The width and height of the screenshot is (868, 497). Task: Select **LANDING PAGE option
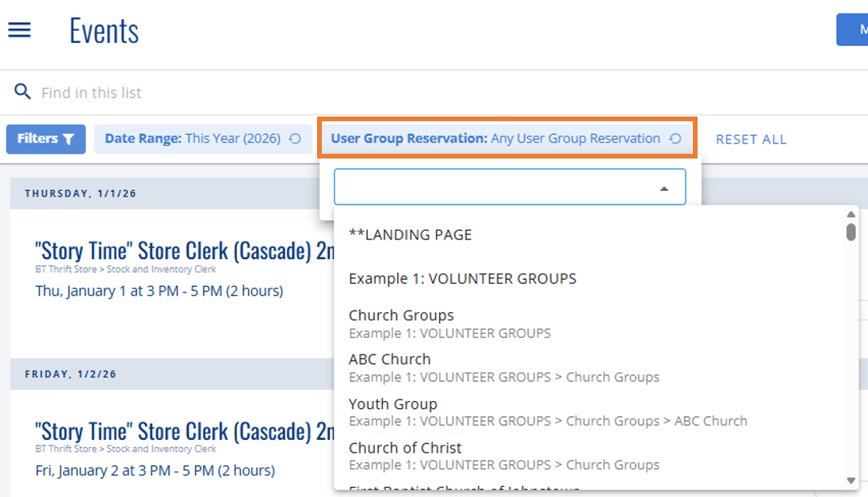coord(410,235)
